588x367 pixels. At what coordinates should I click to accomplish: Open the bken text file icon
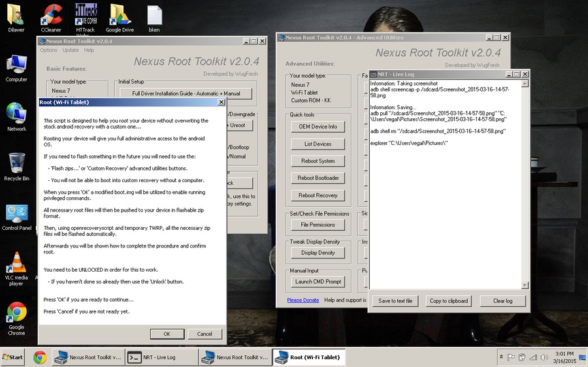[154, 18]
